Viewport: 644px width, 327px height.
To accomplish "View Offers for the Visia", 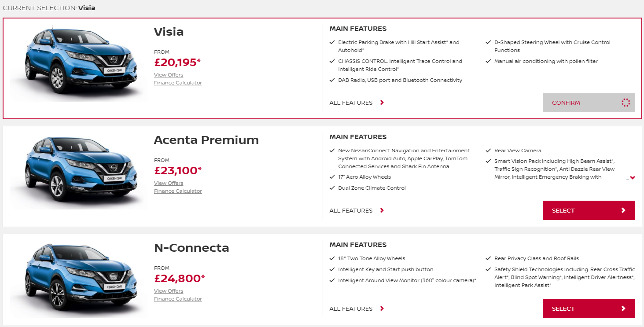I will coord(169,75).
